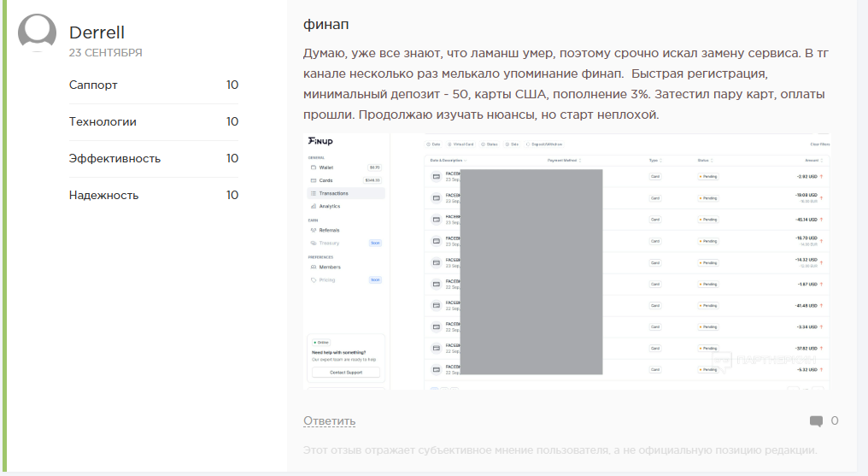This screenshot has width=868, height=476.
Task: Click the Derrell user avatar icon
Action: [37, 32]
